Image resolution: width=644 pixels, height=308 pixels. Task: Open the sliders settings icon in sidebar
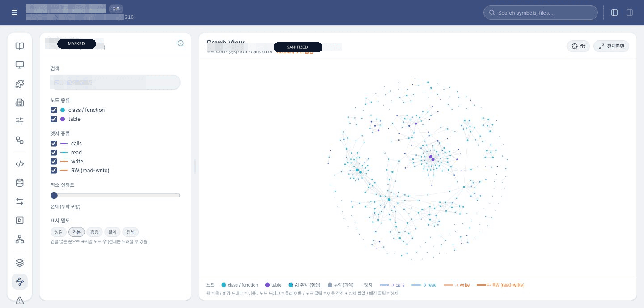tap(20, 121)
